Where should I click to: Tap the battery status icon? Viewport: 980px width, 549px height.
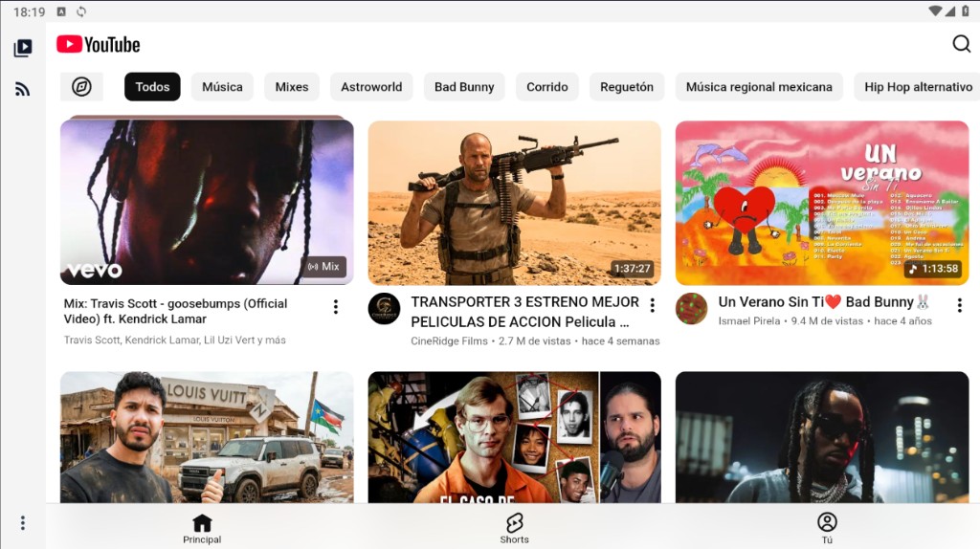[966, 11]
